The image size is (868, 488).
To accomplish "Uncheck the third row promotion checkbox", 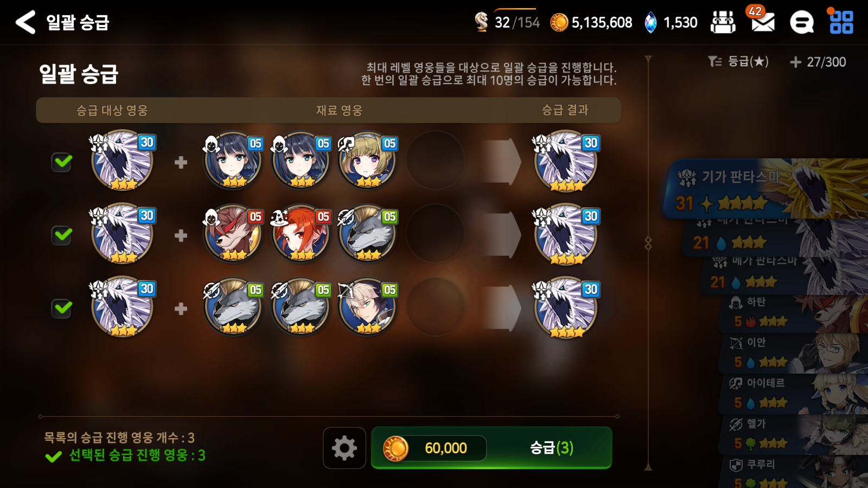I will click(62, 308).
